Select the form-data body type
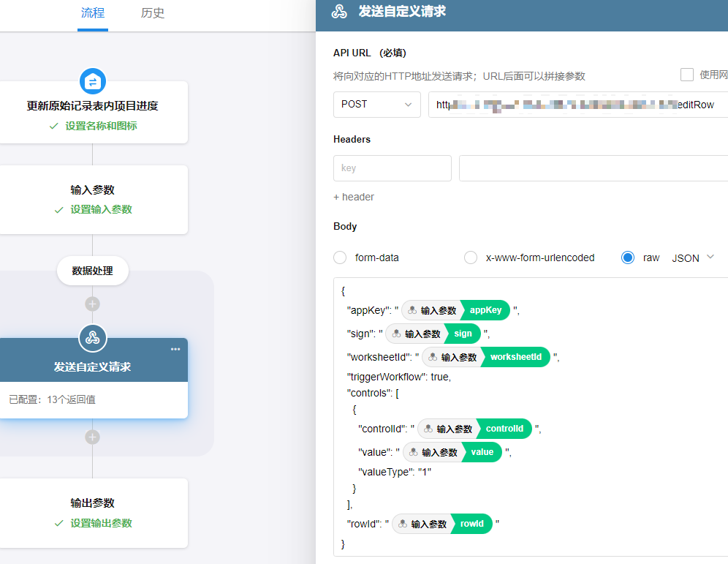Image resolution: width=728 pixels, height=564 pixels. (340, 257)
